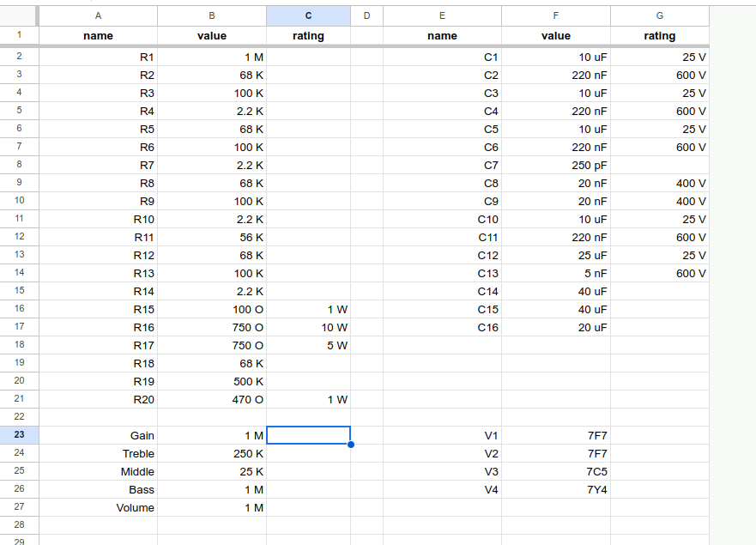Click the C12 value '25 uF'
Viewport: 756px width, 545px height.
556,255
